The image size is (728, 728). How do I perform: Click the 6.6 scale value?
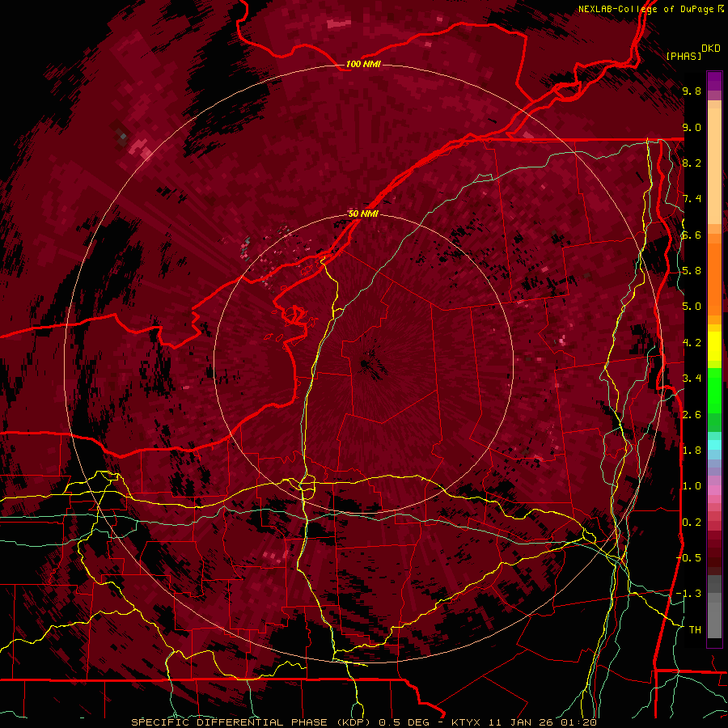tap(692, 235)
